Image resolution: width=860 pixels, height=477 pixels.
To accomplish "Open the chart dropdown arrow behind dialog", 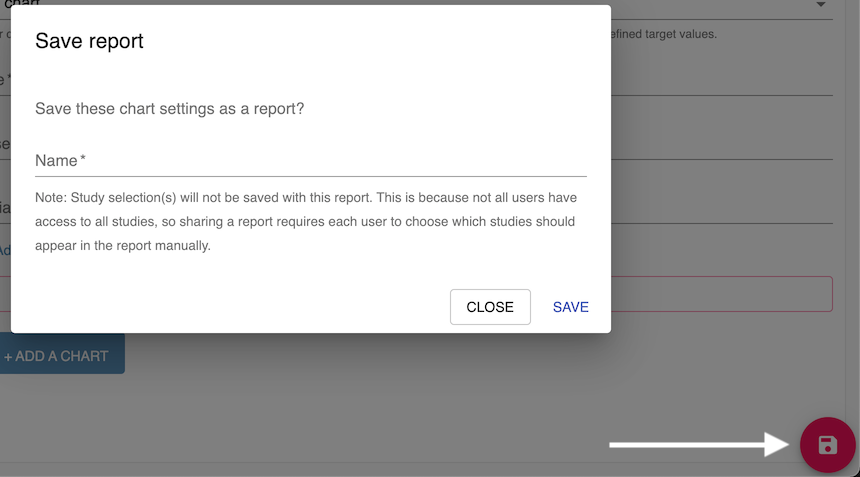I will [x=821, y=5].
